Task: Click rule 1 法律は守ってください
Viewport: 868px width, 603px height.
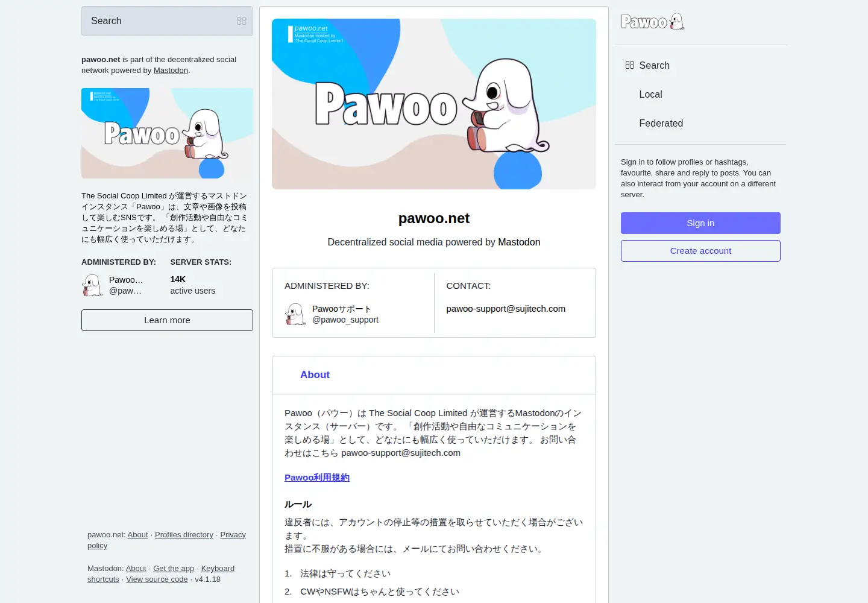Action: (x=345, y=573)
